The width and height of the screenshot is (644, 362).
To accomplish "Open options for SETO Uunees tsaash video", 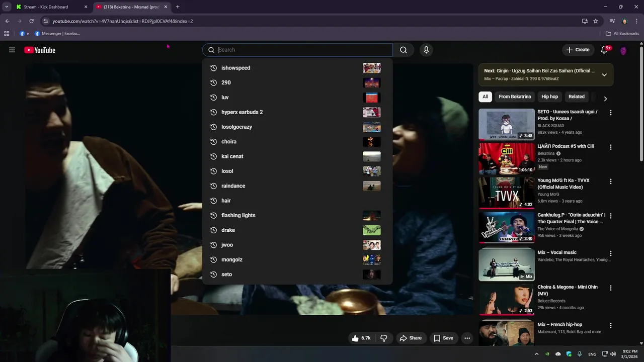I will [611, 113].
